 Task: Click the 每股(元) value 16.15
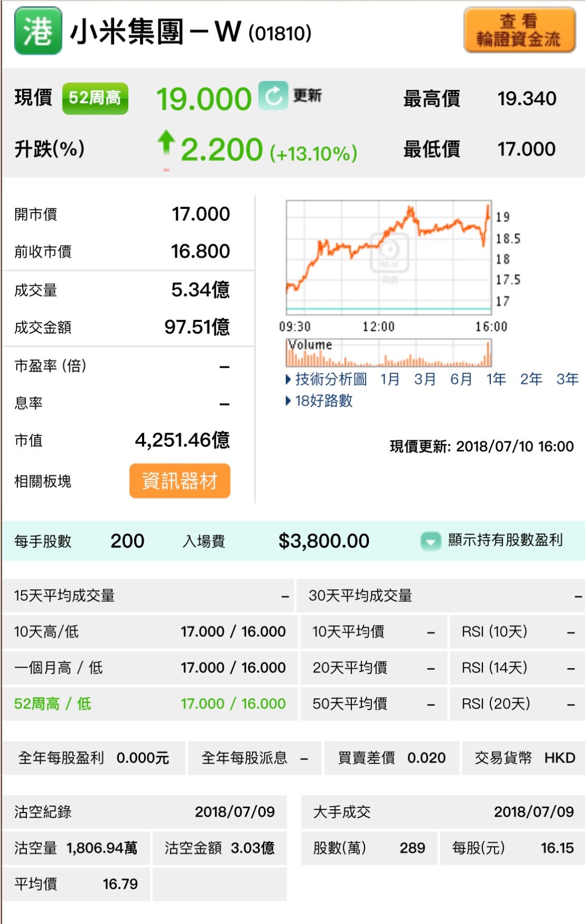tap(557, 848)
